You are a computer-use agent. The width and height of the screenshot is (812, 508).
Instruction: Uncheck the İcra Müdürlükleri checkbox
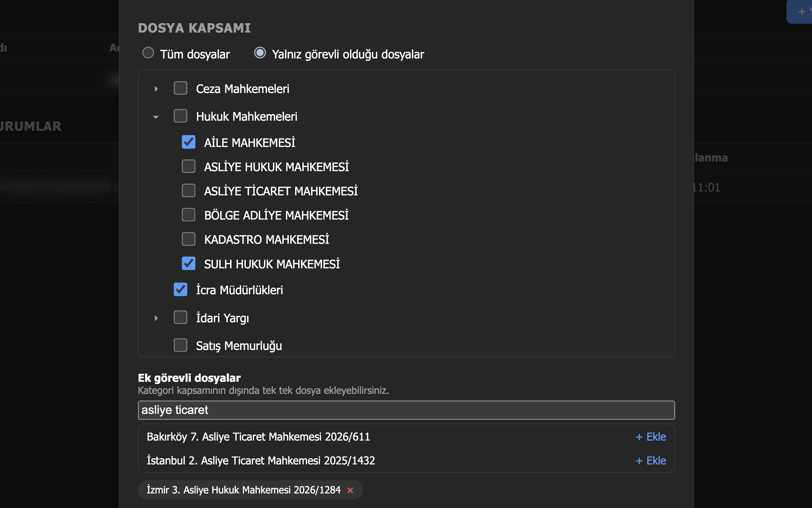tap(180, 289)
